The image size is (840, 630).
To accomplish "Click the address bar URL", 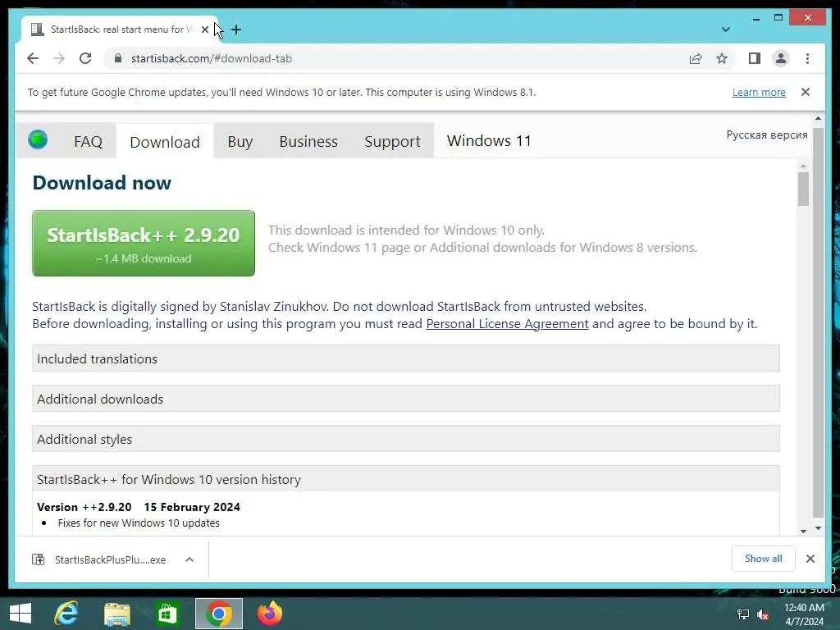I will (x=212, y=58).
